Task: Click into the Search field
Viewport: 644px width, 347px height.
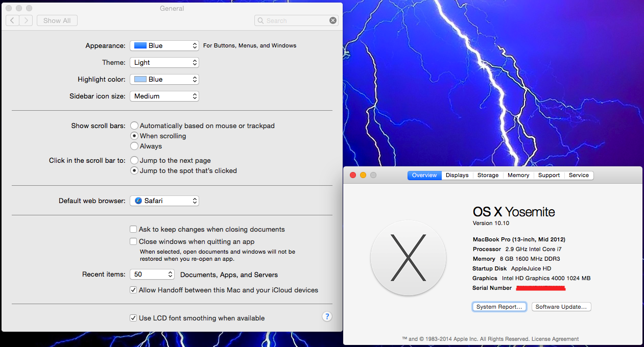Action: click(296, 20)
